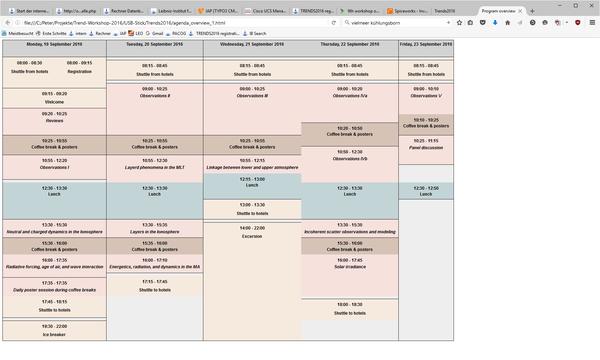
Task: Click the search field containing 'vielmeer kühlungsborn'
Action: (x=398, y=23)
